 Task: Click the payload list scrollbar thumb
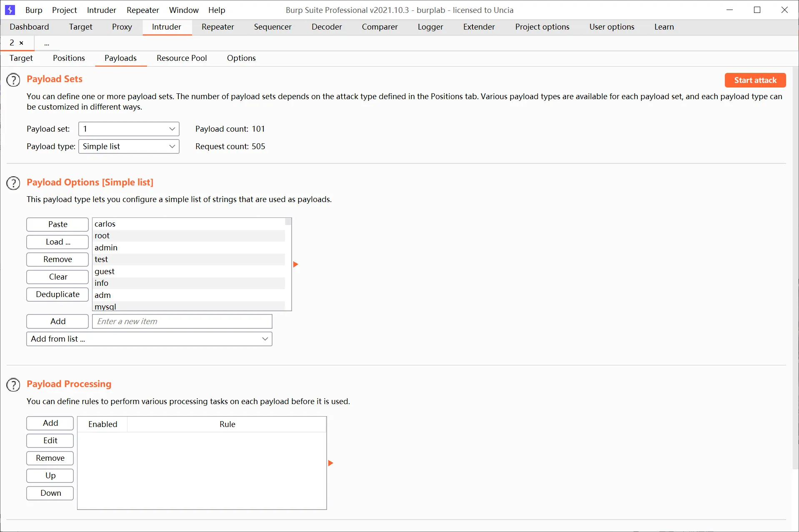pyautogui.click(x=288, y=221)
